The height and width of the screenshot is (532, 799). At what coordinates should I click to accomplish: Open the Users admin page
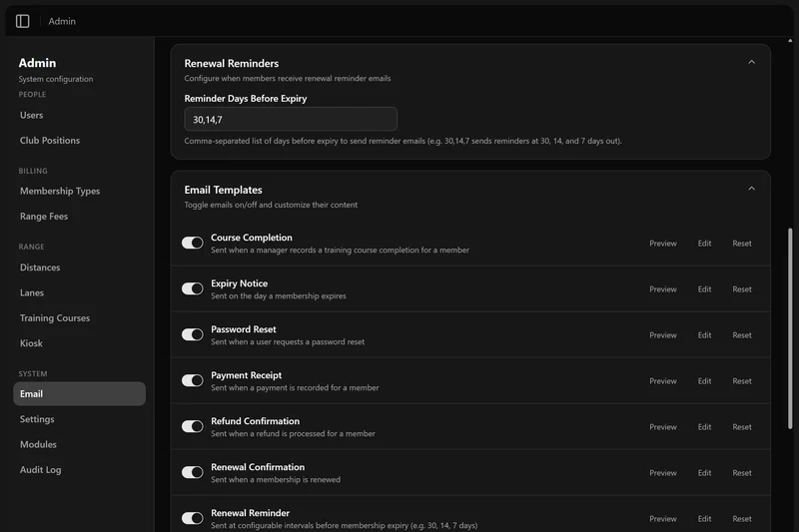pos(79,115)
